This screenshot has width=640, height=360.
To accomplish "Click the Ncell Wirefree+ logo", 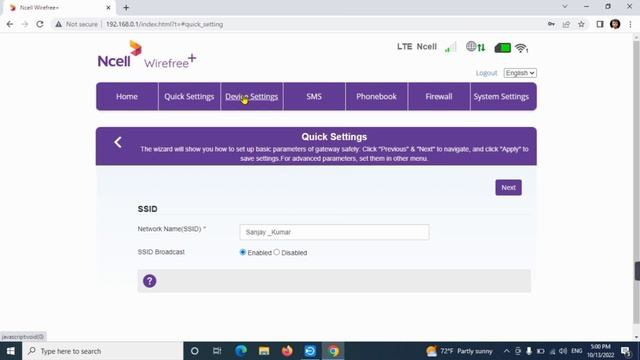I will (147, 54).
